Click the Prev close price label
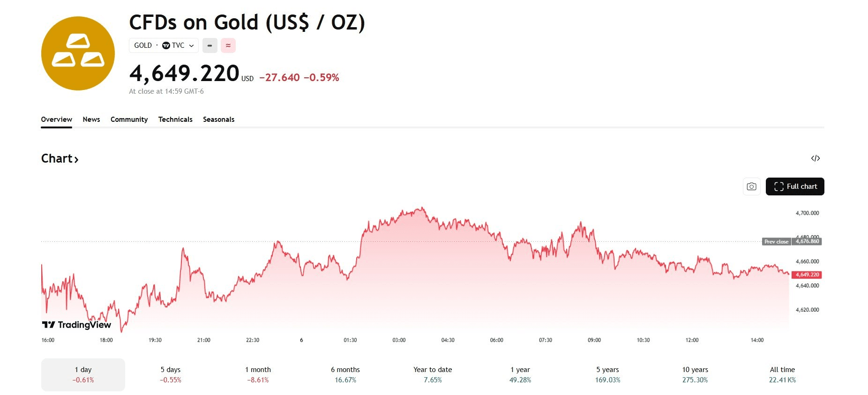Image resolution: width=868 pixels, height=395 pixels. pyautogui.click(x=776, y=242)
